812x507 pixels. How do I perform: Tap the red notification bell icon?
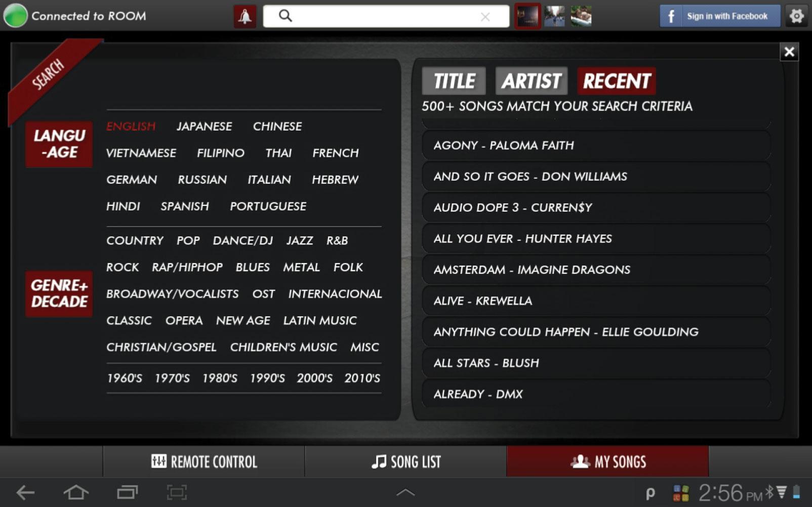click(245, 16)
